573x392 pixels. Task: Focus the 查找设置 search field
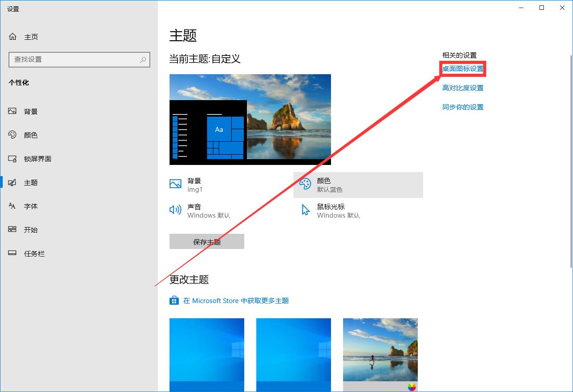79,59
